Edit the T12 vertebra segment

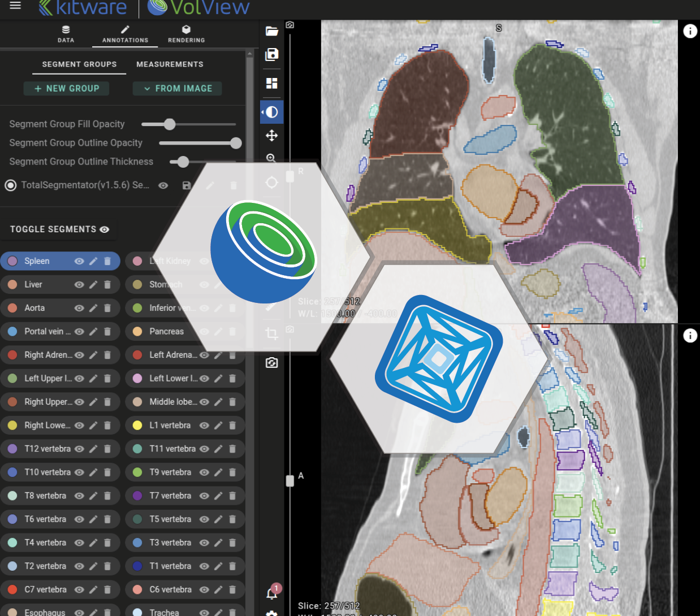tap(93, 449)
